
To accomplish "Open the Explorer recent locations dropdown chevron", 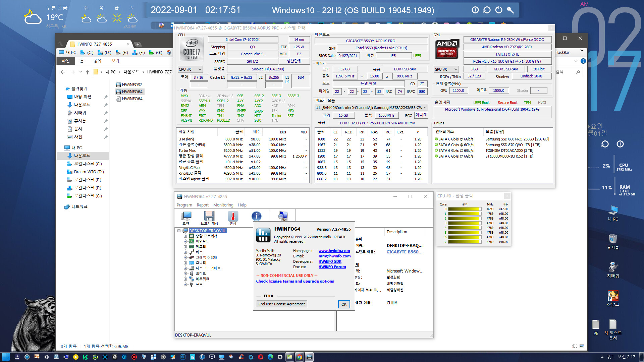I will 80,72.
